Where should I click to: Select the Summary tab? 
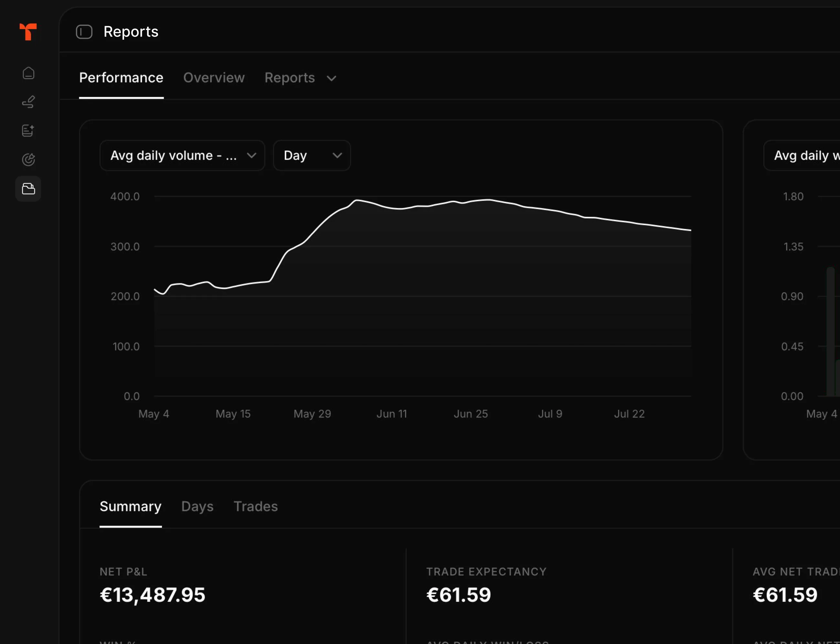click(130, 506)
